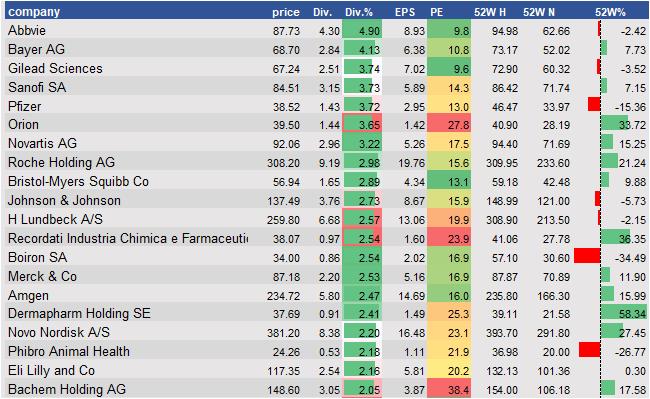Click the EPS column header
650x399 pixels.
point(405,12)
